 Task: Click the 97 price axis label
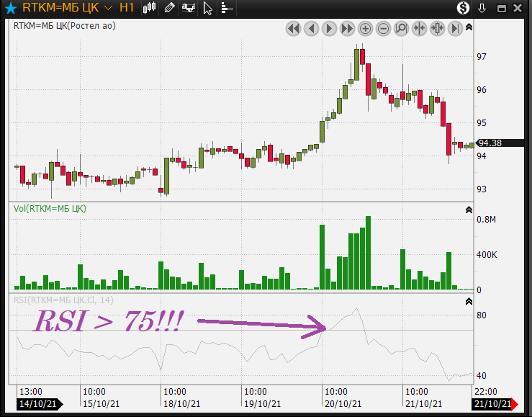(x=482, y=57)
